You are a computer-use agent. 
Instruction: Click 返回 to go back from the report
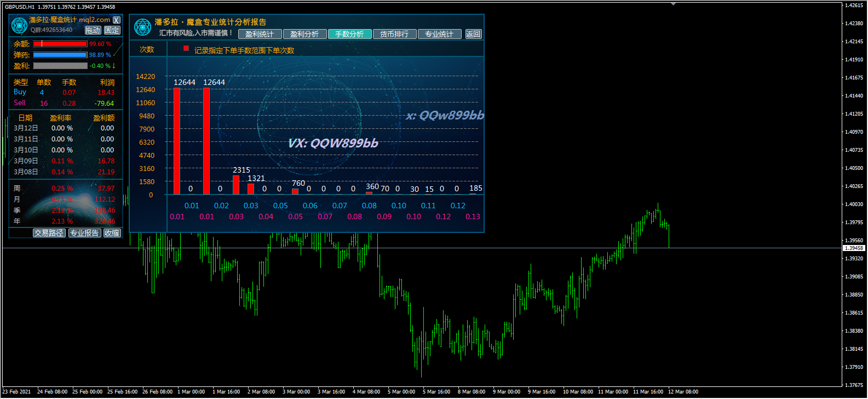click(473, 34)
